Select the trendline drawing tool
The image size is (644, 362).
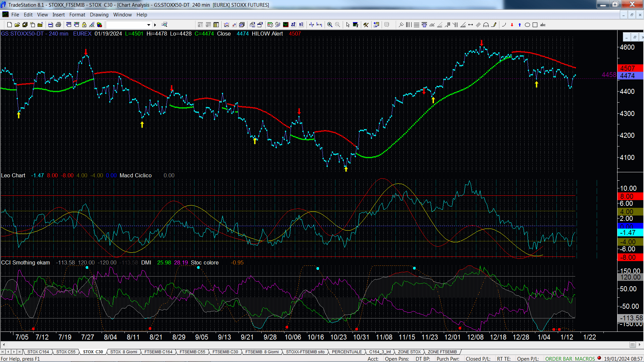(x=401, y=25)
